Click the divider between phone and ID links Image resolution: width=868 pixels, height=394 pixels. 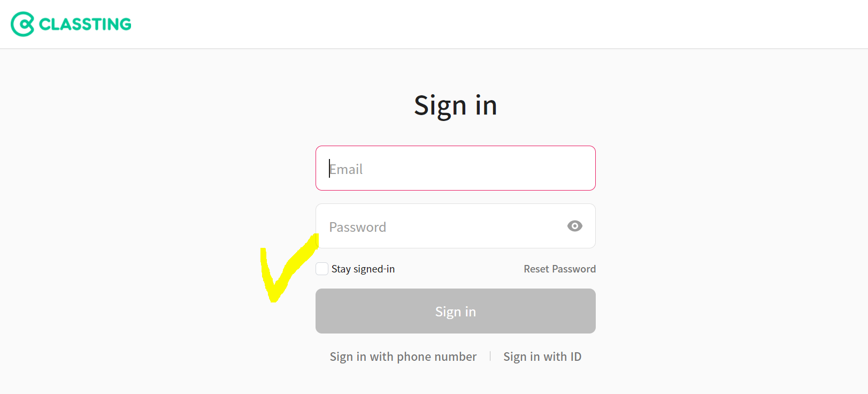[x=490, y=357]
